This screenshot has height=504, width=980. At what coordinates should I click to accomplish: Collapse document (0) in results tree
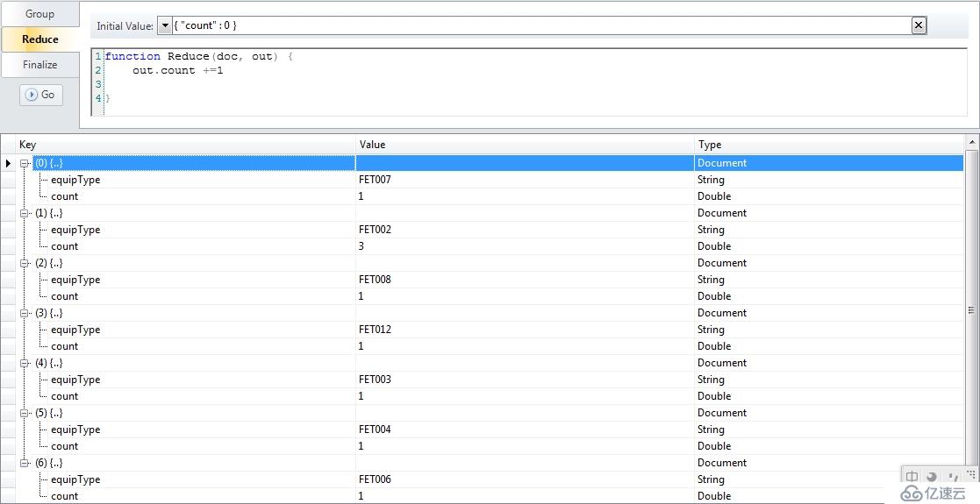[25, 163]
